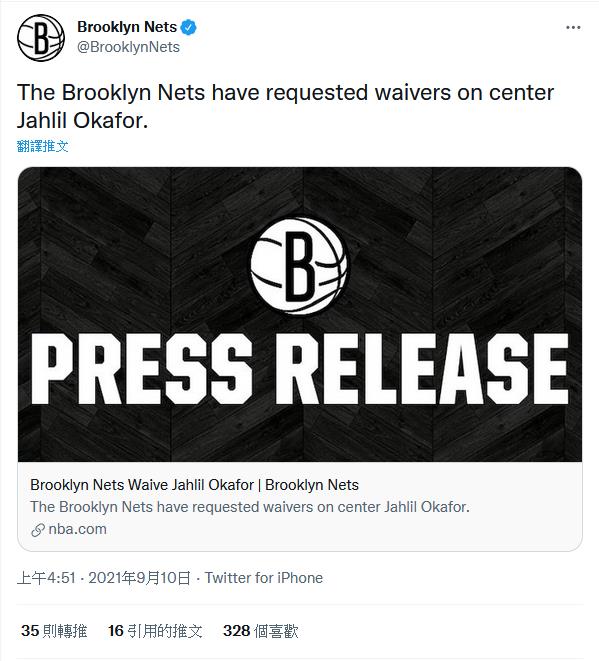View the 16 引用的推文 quote tweets
The width and height of the screenshot is (599, 661).
click(155, 631)
